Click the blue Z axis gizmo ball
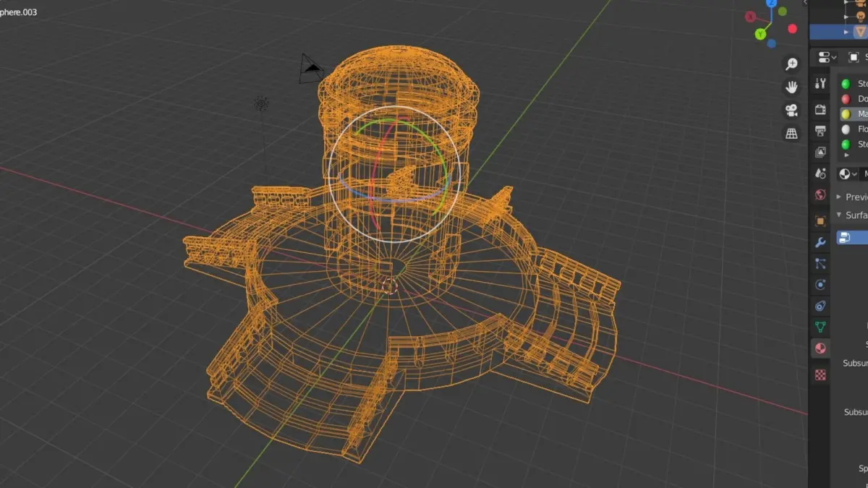The height and width of the screenshot is (488, 868). (772, 3)
